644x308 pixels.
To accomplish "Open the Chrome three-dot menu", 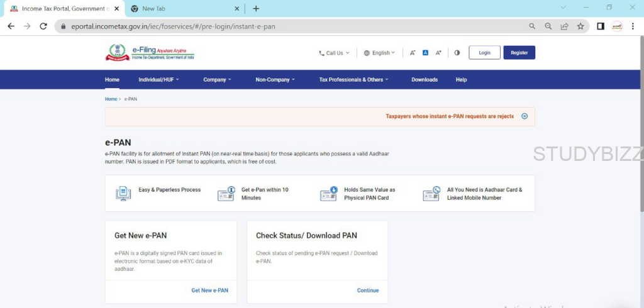I will (633, 26).
